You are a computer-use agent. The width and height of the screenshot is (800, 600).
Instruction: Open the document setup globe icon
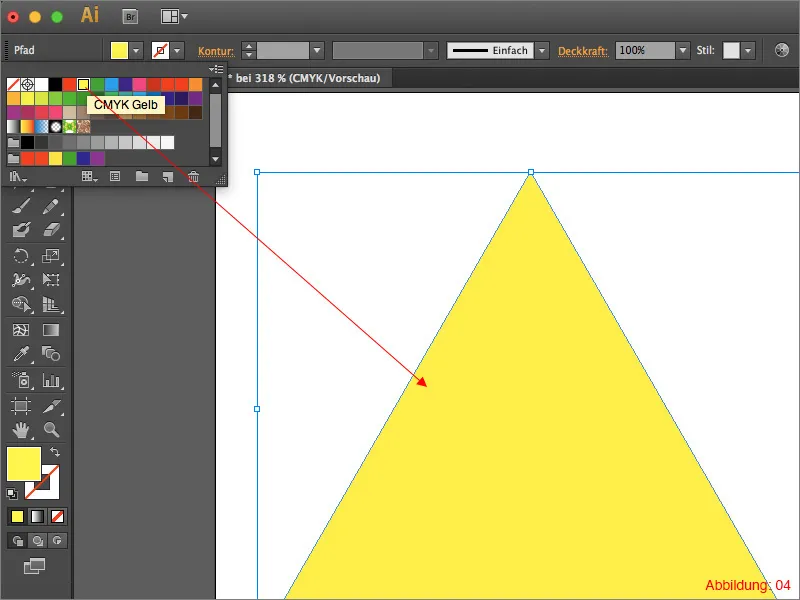782,50
